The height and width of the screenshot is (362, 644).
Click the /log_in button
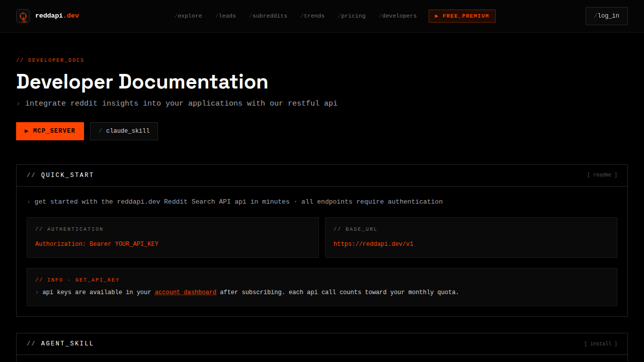607,16
